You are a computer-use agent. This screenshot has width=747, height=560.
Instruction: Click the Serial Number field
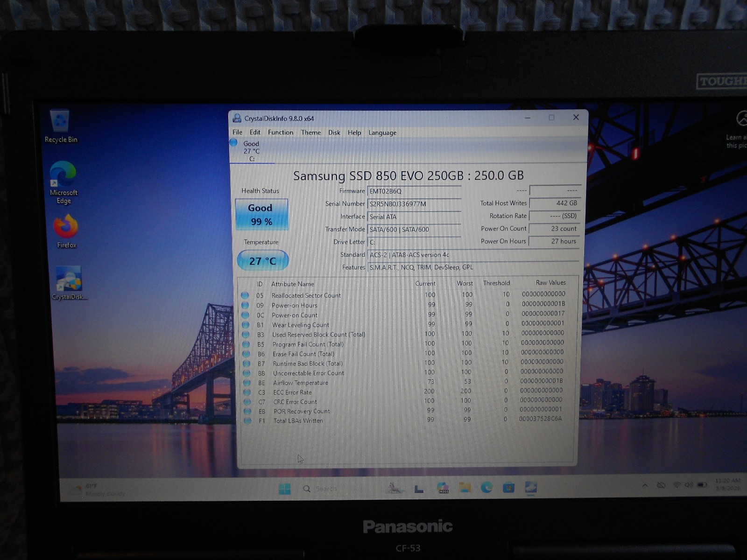(414, 204)
